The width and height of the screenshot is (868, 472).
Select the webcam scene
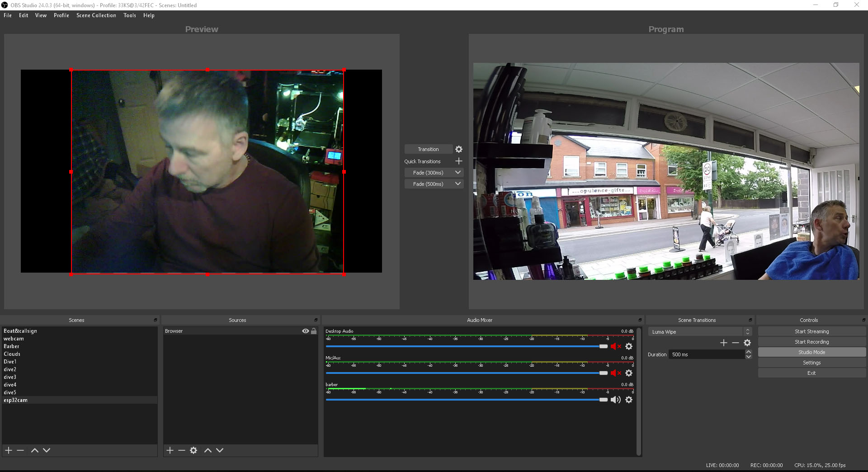pos(80,339)
